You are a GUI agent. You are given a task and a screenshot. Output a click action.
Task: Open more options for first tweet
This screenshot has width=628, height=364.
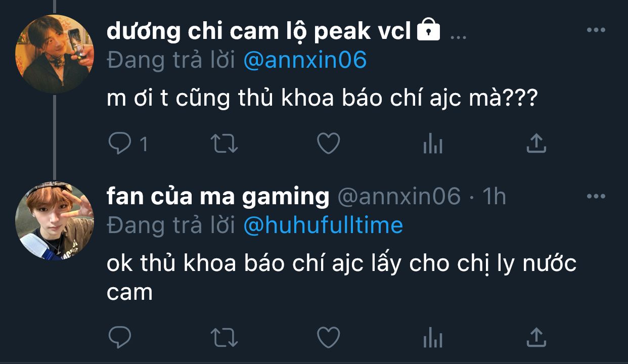coord(596,30)
